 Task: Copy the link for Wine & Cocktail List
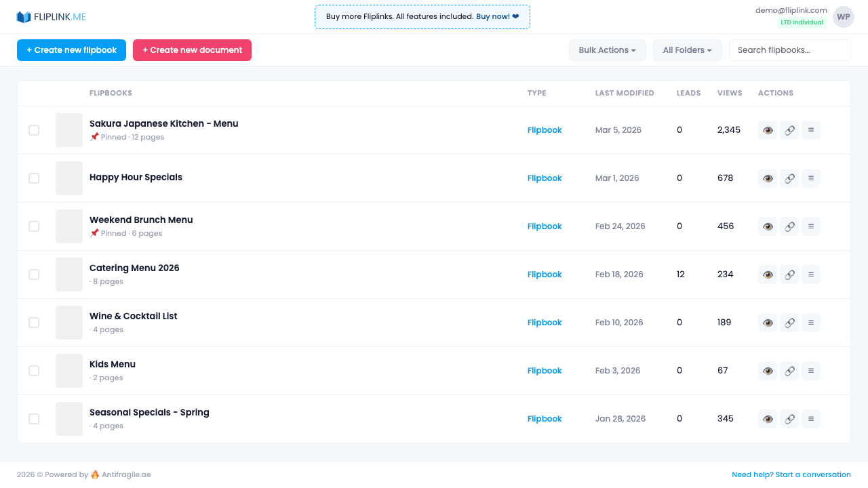point(789,322)
